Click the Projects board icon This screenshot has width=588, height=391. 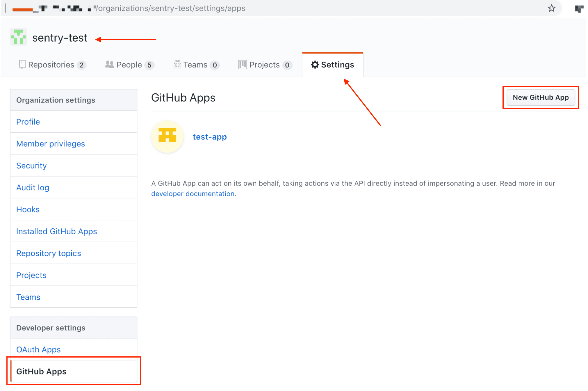tap(242, 65)
